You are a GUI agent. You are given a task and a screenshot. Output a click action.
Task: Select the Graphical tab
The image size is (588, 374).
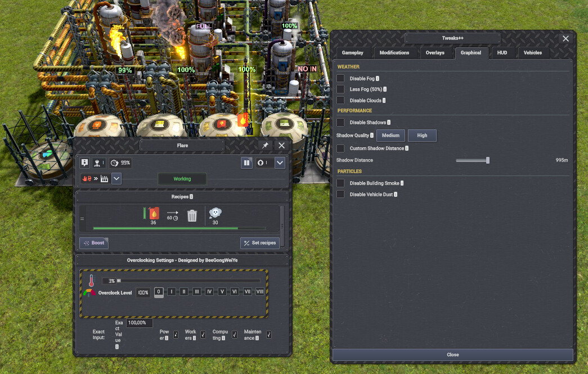(471, 53)
